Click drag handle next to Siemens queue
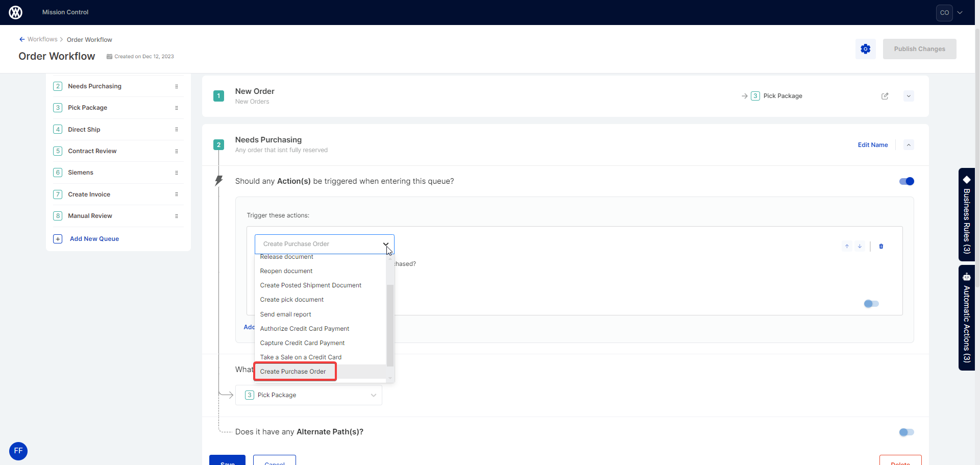Viewport: 980px width, 465px height. [177, 173]
